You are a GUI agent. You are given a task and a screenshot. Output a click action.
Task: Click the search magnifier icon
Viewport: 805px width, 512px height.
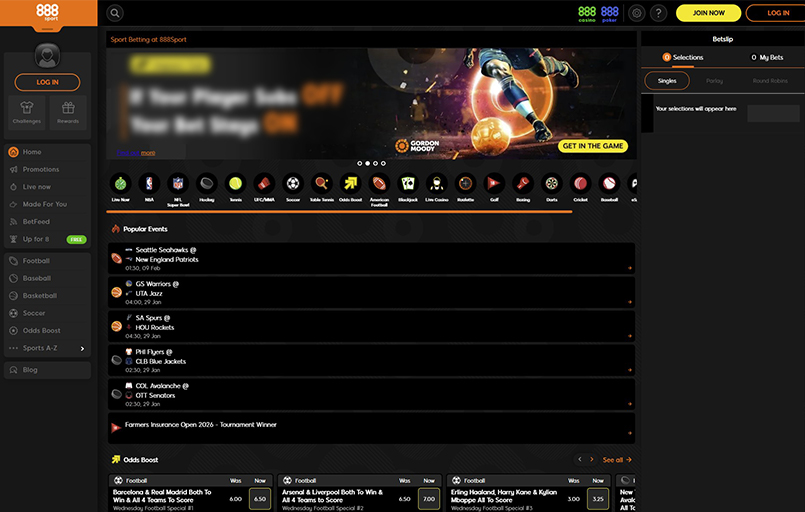point(115,13)
